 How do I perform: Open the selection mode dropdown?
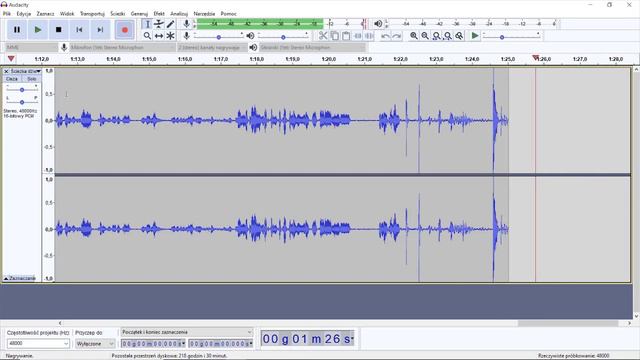pos(187,332)
